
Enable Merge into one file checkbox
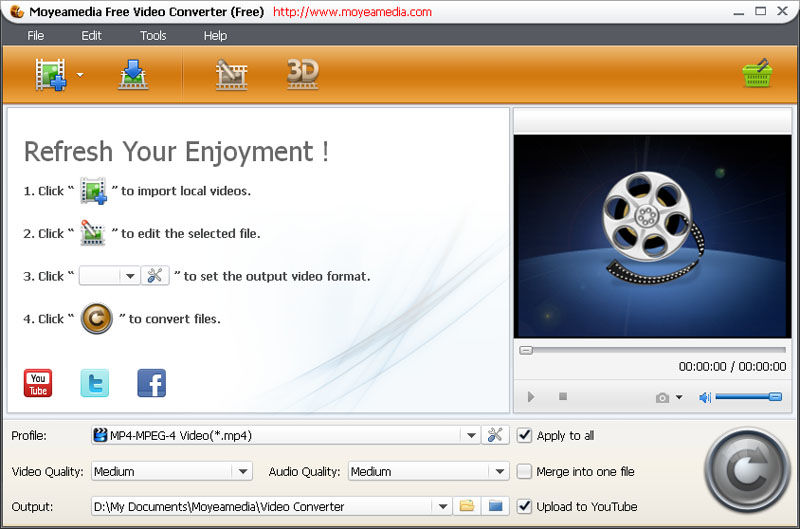(524, 471)
